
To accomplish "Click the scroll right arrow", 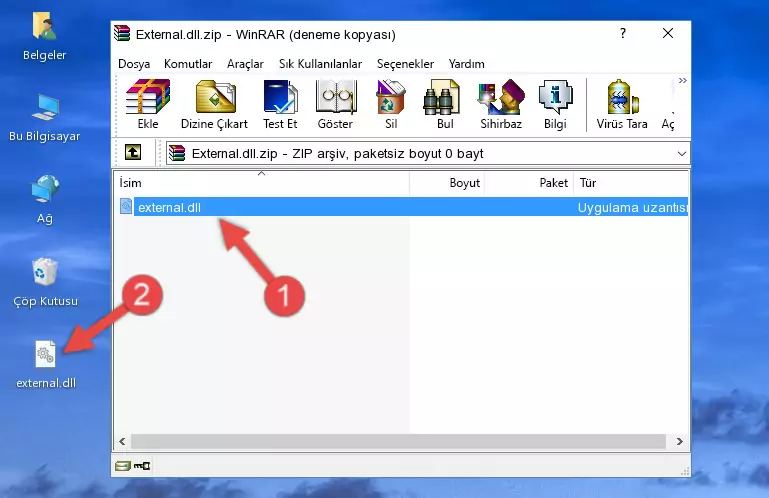I will (679, 441).
